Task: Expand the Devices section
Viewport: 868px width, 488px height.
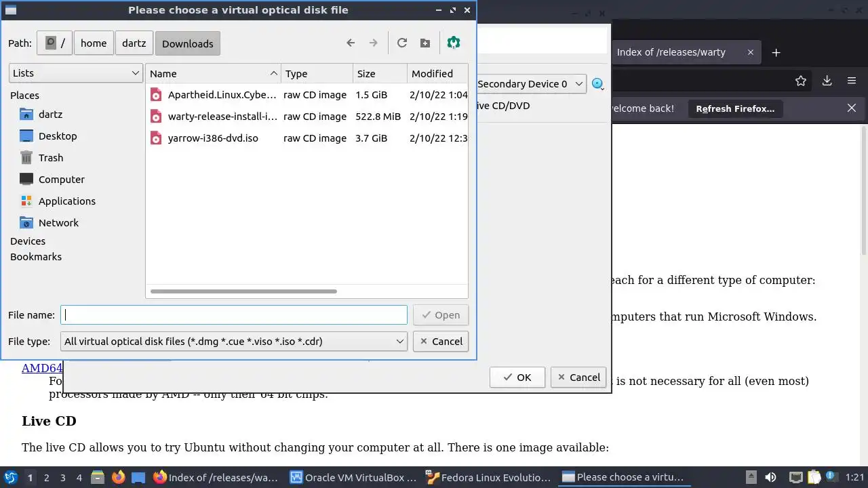Action: coord(28,241)
